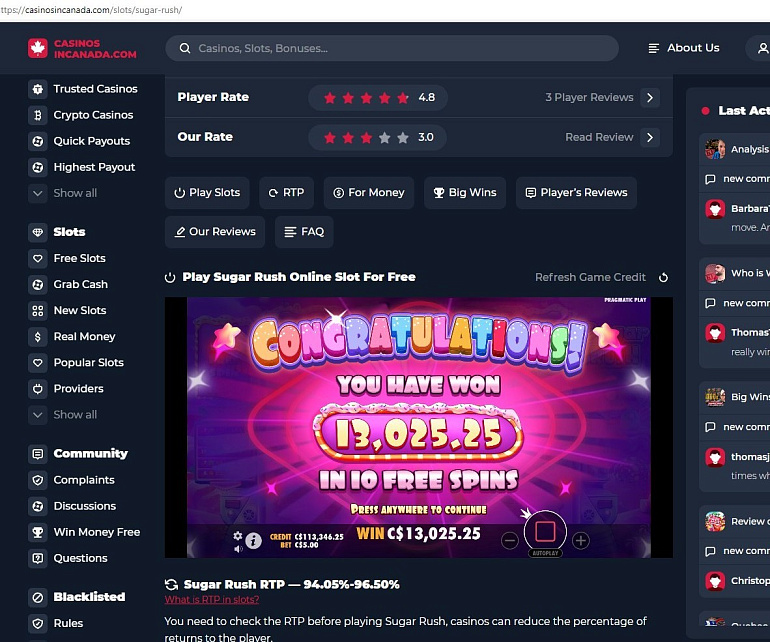
Task: Click the Quick Payouts sidebar icon
Action: pyautogui.click(x=38, y=141)
